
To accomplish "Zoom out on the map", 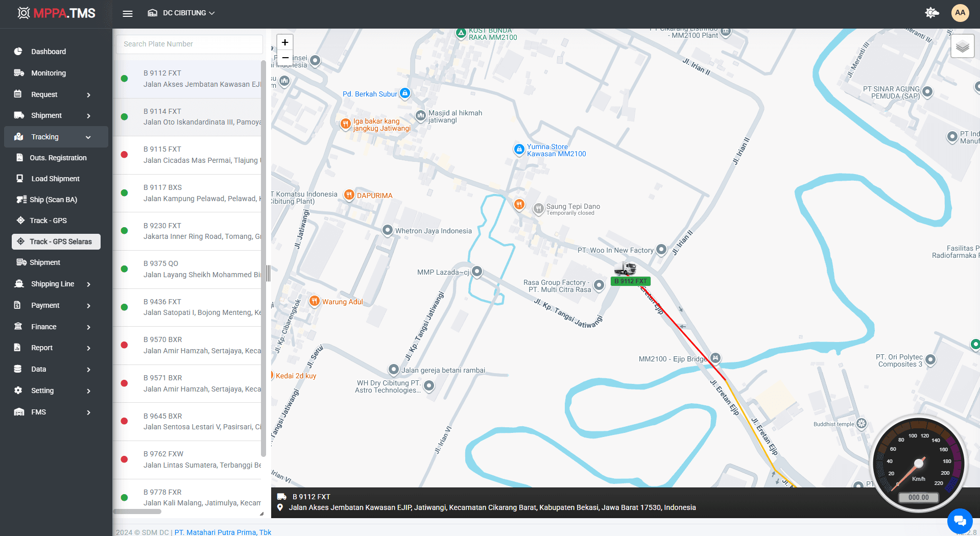I will point(285,58).
